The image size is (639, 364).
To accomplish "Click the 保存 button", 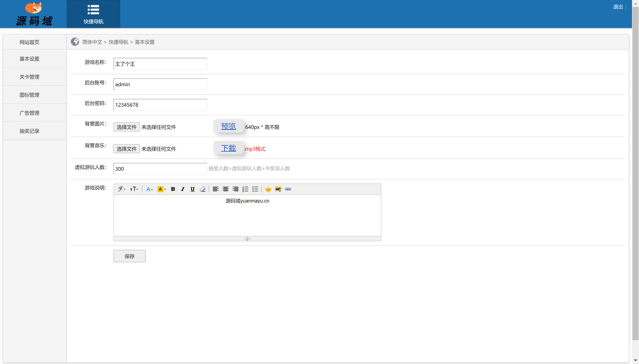I will point(129,256).
